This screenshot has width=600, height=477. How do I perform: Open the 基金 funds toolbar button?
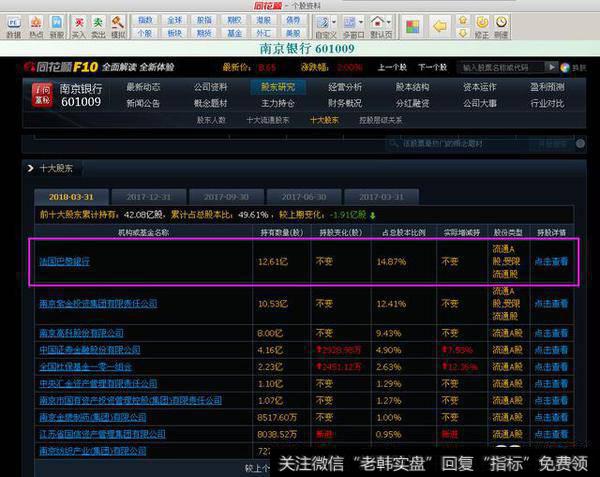[x=234, y=33]
